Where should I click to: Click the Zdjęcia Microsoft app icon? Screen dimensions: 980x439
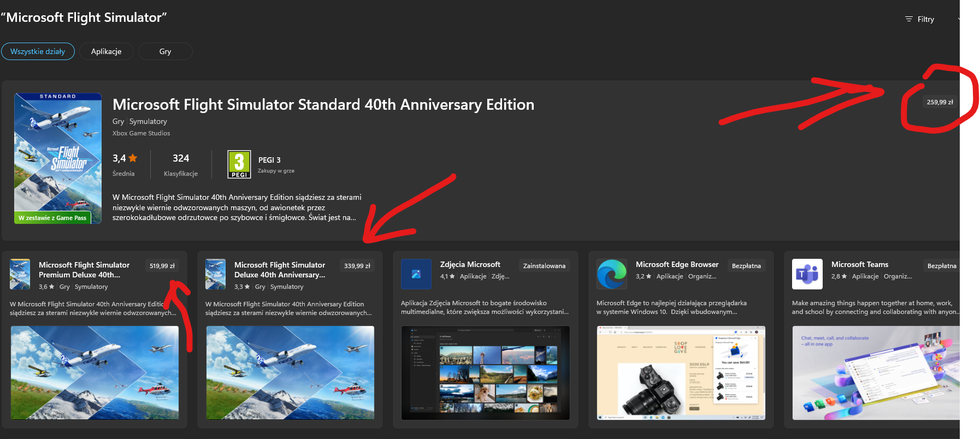pyautogui.click(x=416, y=274)
